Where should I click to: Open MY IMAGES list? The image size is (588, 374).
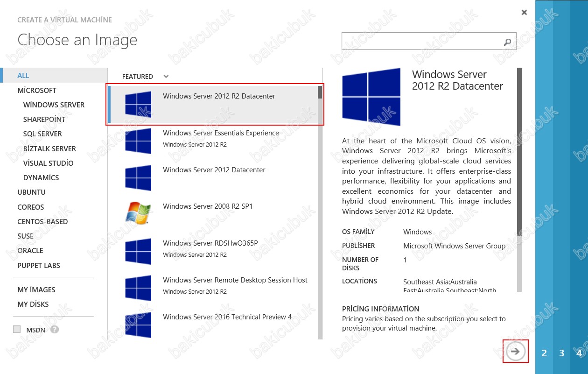coord(36,289)
